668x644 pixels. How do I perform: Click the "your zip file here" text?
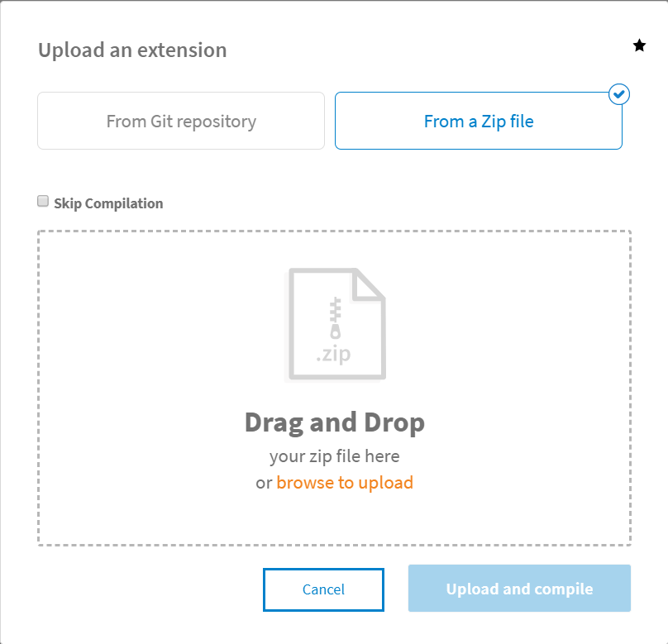334,456
